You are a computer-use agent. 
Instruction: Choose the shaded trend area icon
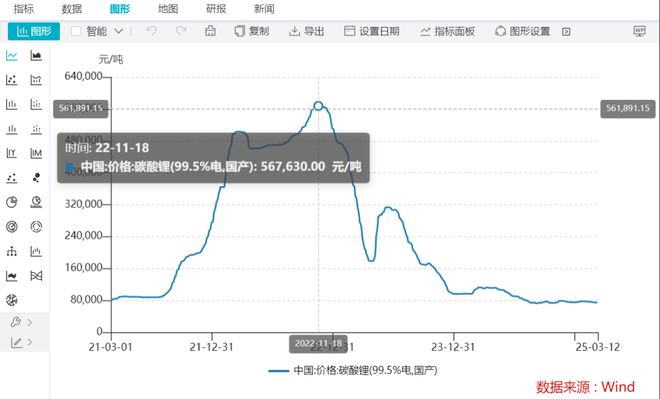(x=12, y=276)
